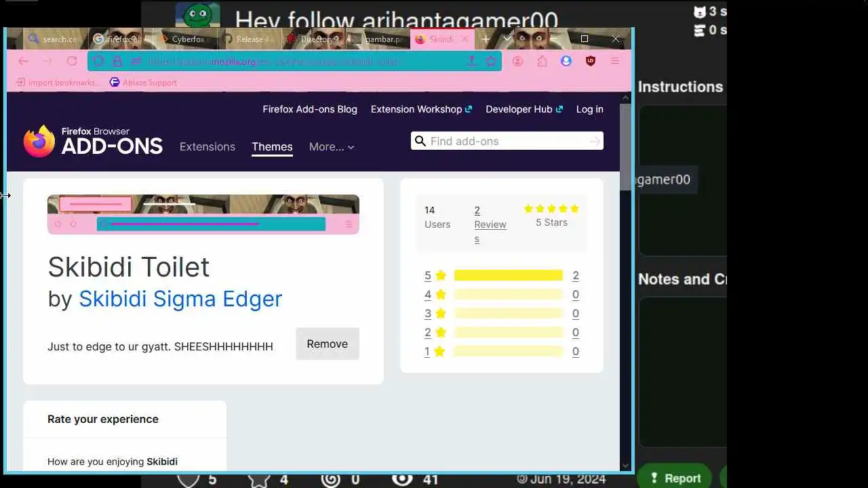Screen dimensions: 868x488
Task: Bookmark this page with the star icon
Action: click(491, 61)
